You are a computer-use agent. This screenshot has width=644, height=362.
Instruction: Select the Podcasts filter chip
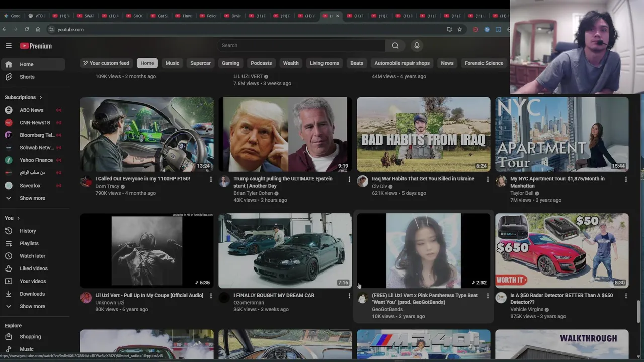pyautogui.click(x=261, y=63)
